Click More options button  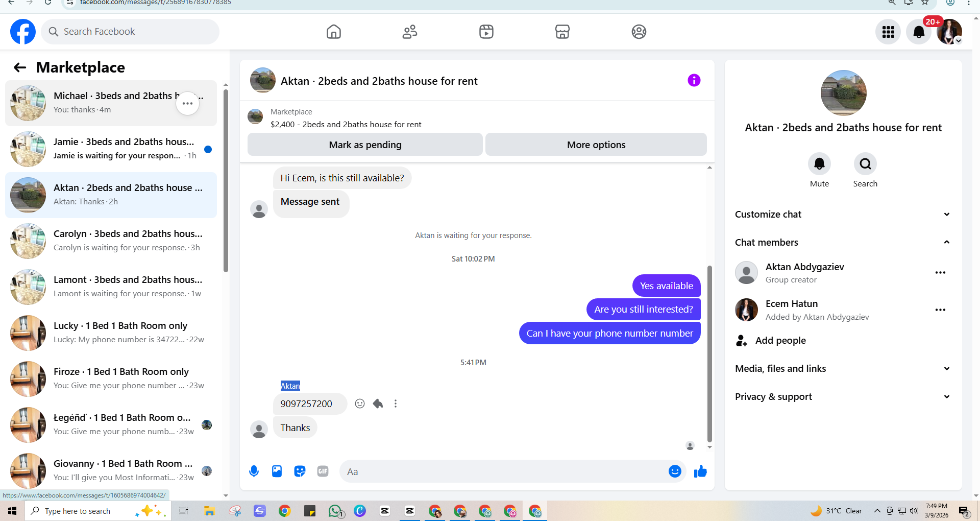coord(596,145)
